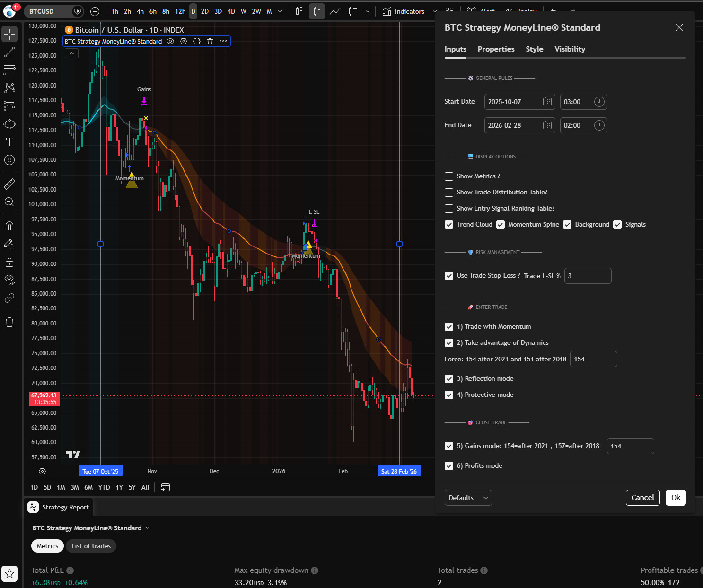Image resolution: width=703 pixels, height=588 pixels.
Task: Toggle strategy visibility eye in legend
Action: [x=170, y=41]
